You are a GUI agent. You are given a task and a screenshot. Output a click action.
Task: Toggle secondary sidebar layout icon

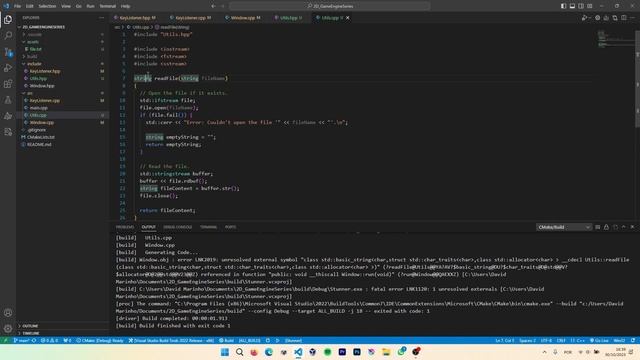click(x=581, y=6)
